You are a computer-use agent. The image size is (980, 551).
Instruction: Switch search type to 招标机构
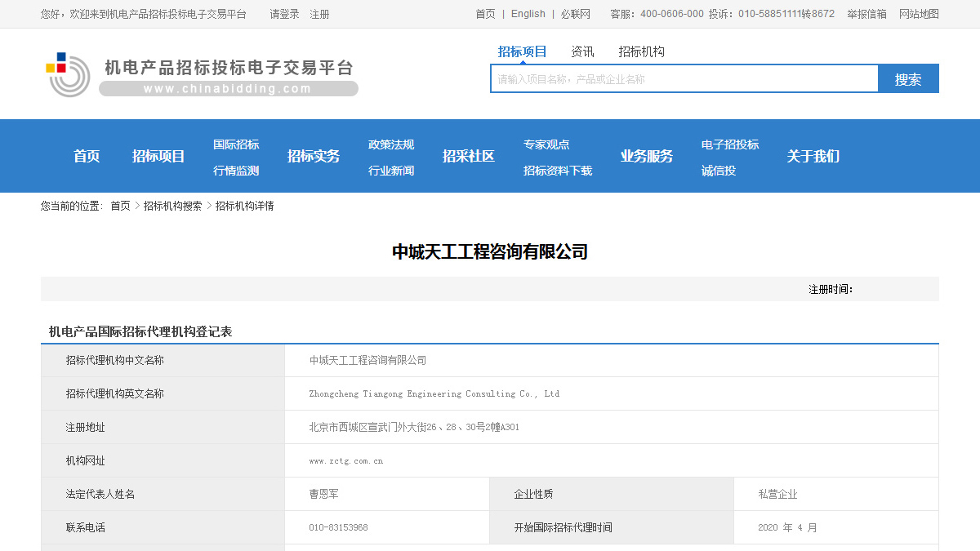pos(642,51)
